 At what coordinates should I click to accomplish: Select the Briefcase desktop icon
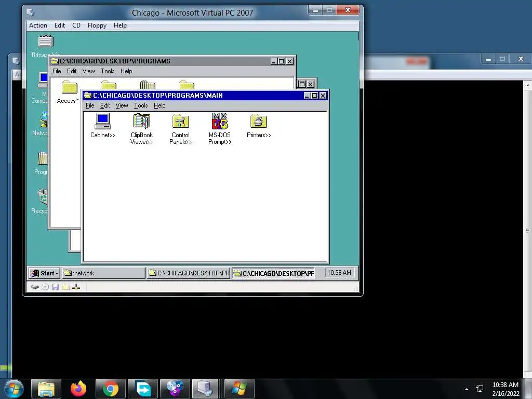46,42
